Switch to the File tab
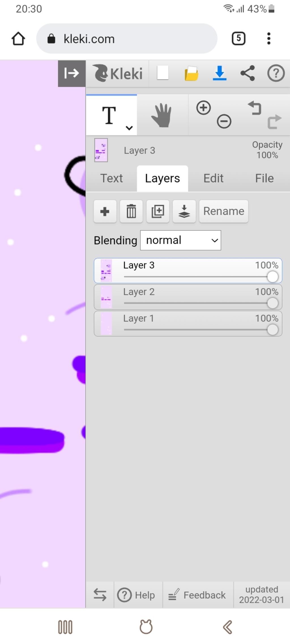Screen dimensions: 290x644 (264, 178)
